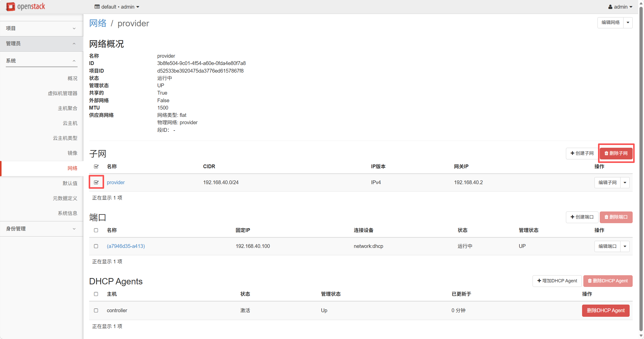Click the 固定IP column header

(x=243, y=230)
